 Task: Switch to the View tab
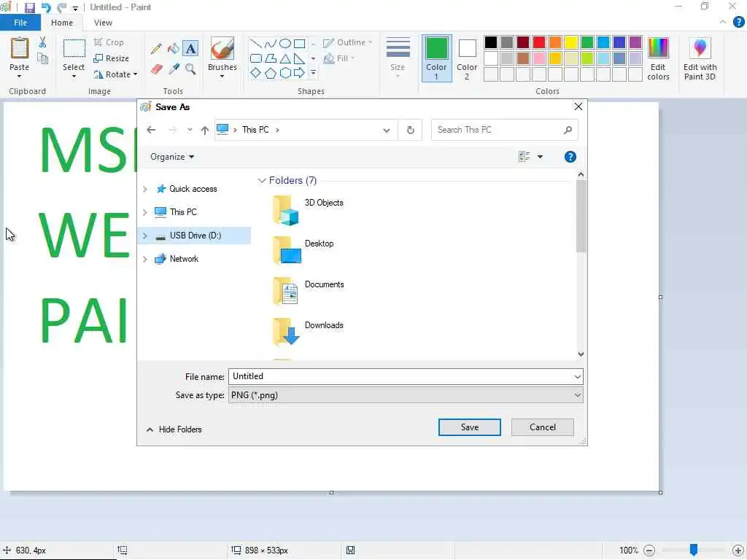tap(103, 23)
